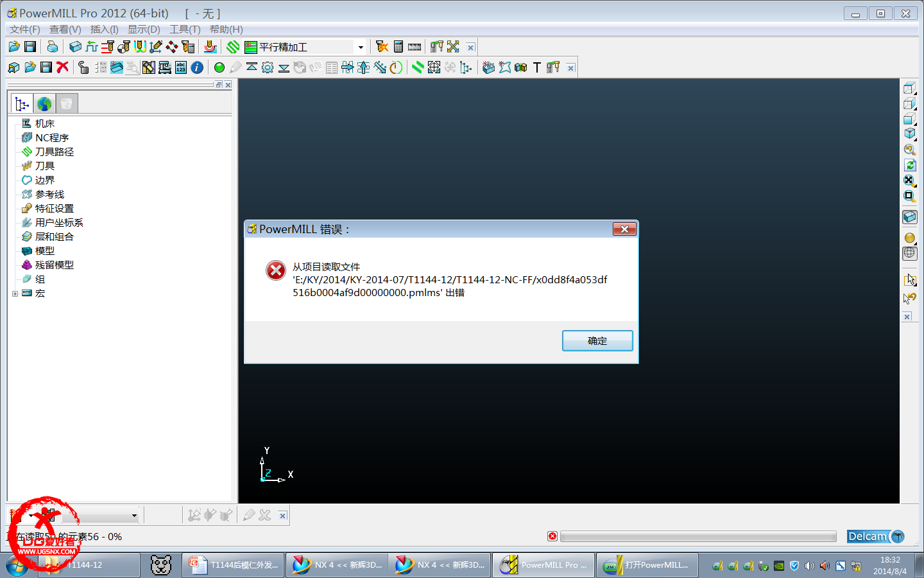
Task: Open the bottom toolbar dropdown list
Action: (133, 515)
